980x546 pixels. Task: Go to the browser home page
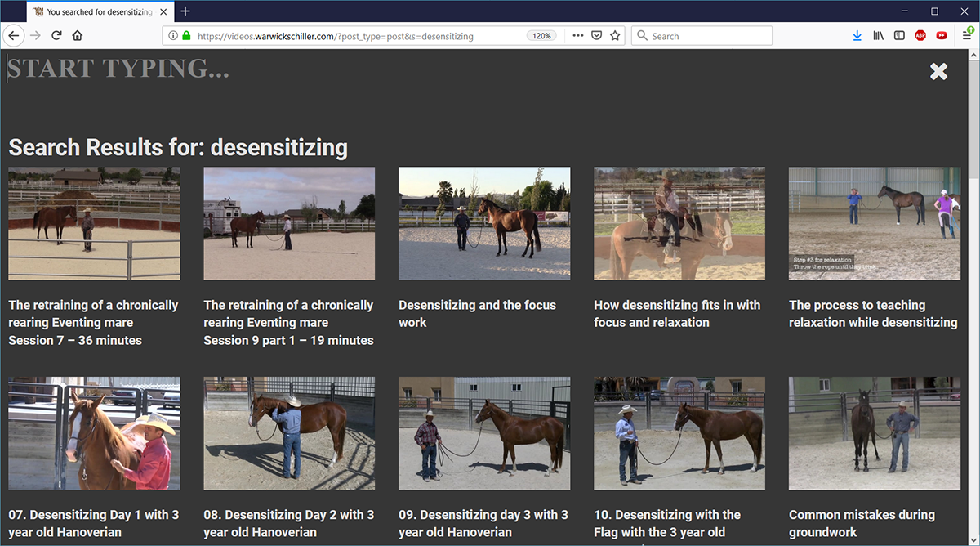pyautogui.click(x=78, y=36)
